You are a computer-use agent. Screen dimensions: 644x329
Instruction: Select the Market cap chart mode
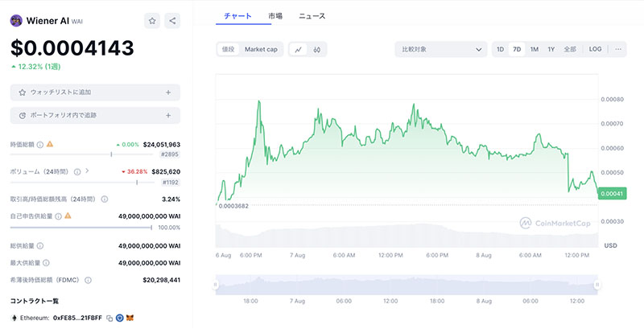point(261,49)
